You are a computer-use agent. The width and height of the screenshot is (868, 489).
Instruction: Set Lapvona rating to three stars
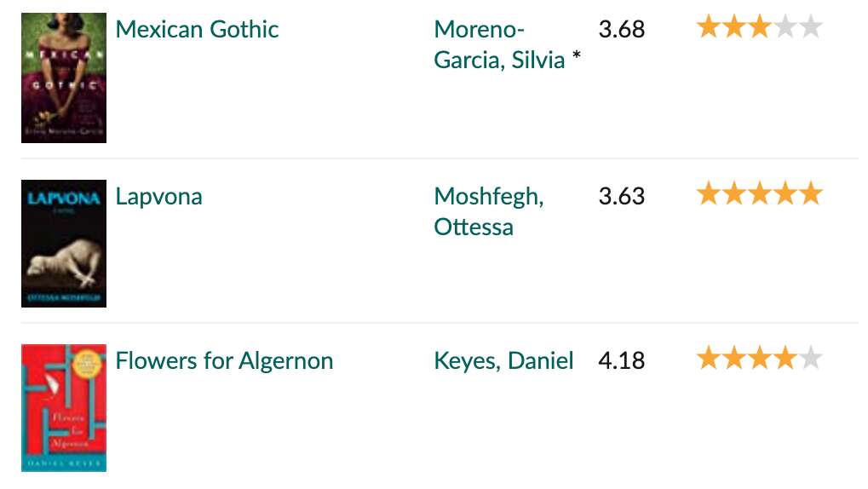tap(760, 194)
